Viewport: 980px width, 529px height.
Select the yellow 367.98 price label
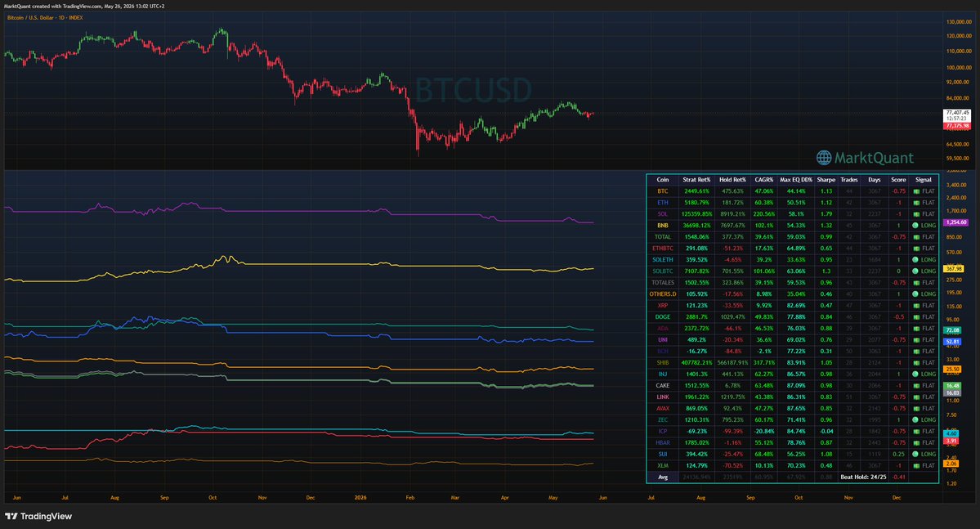pyautogui.click(x=953, y=269)
